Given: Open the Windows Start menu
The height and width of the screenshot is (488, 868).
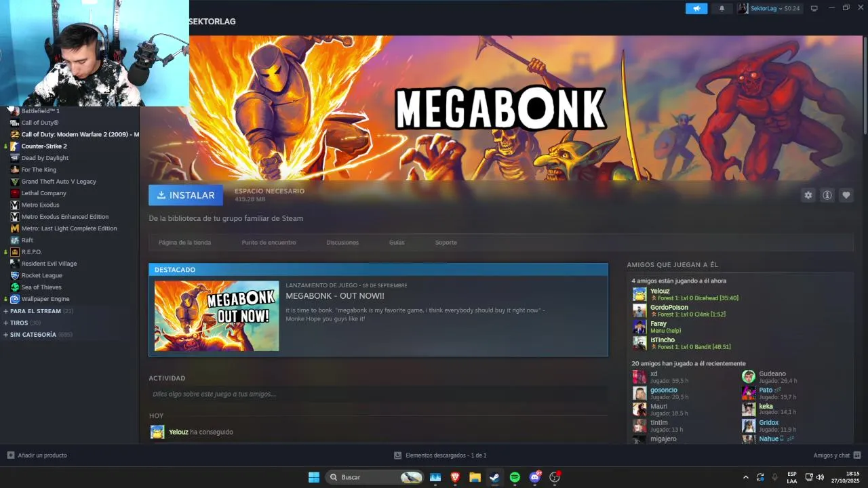Looking at the screenshot, I should click(314, 477).
